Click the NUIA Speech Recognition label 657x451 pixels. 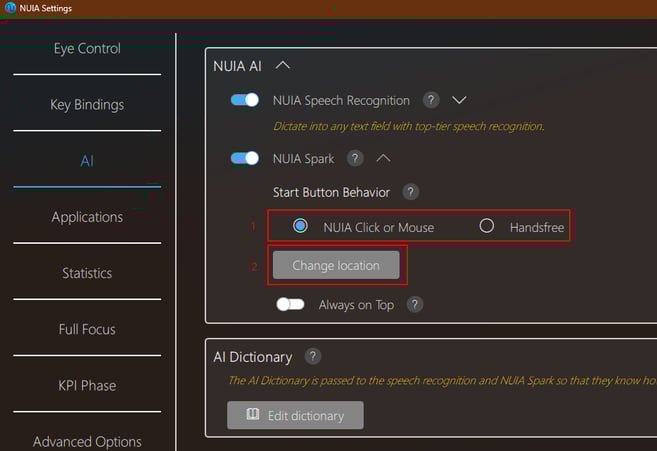click(x=341, y=101)
